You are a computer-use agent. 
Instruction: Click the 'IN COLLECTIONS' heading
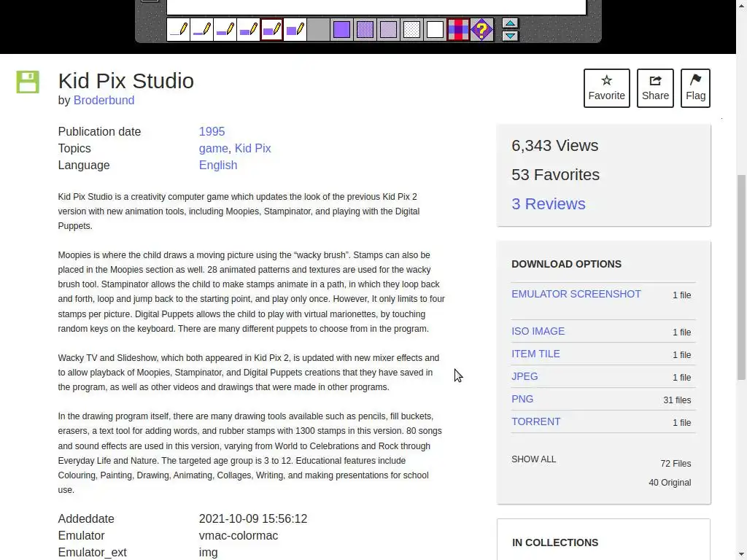coord(555,542)
